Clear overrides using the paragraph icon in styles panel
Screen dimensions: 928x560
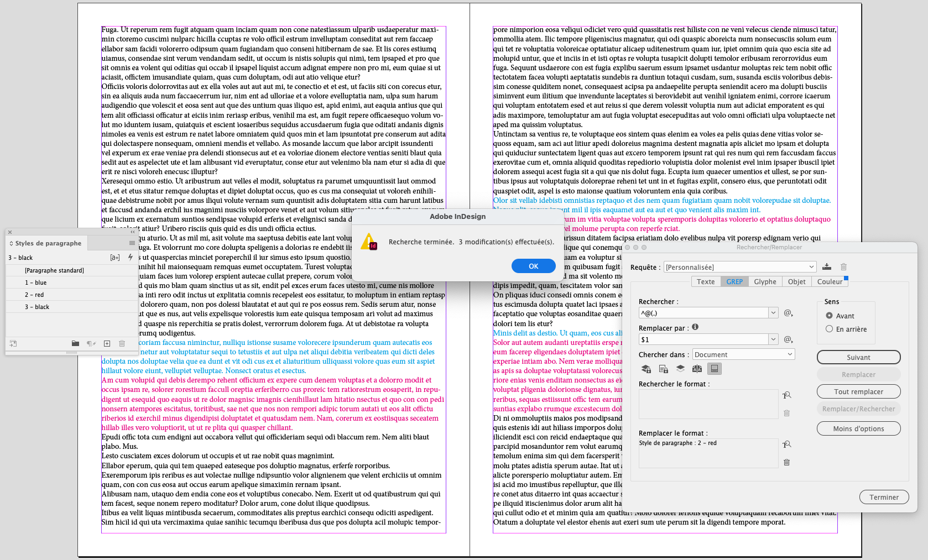click(x=91, y=343)
